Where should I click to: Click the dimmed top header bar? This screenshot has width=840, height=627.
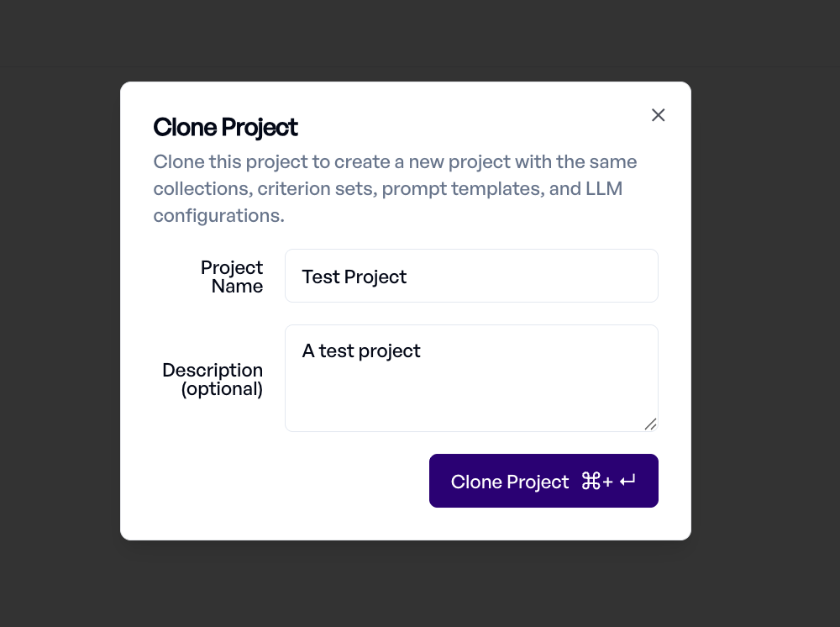click(x=420, y=34)
